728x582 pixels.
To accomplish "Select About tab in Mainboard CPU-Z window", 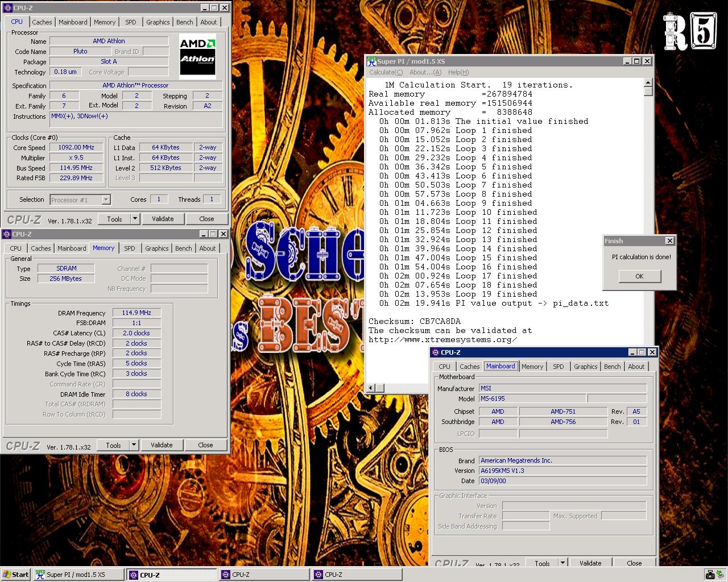I will pyautogui.click(x=636, y=367).
